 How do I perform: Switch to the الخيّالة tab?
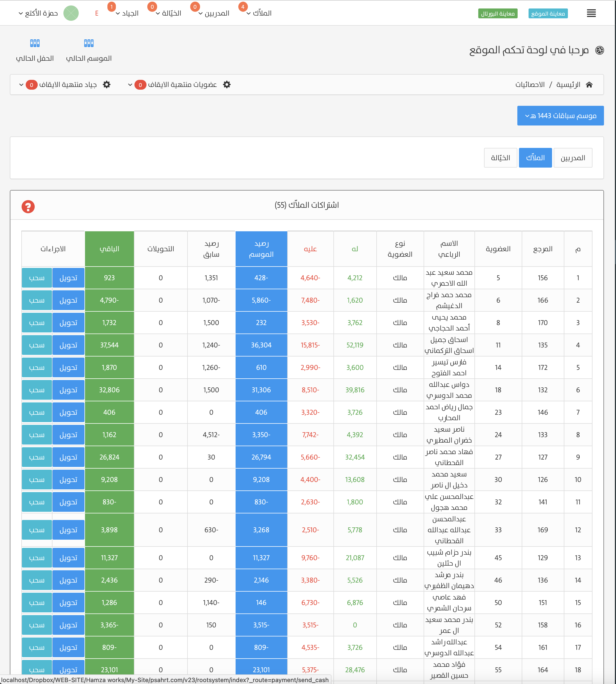point(500,158)
